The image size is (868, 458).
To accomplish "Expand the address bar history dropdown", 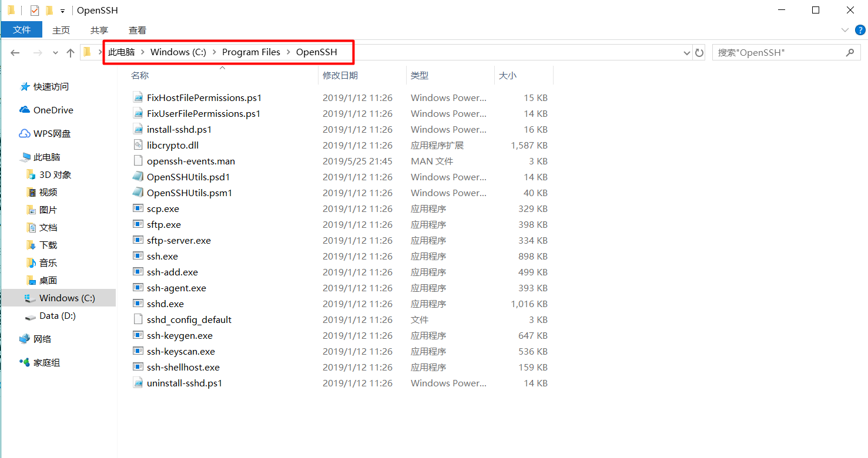I will click(687, 53).
